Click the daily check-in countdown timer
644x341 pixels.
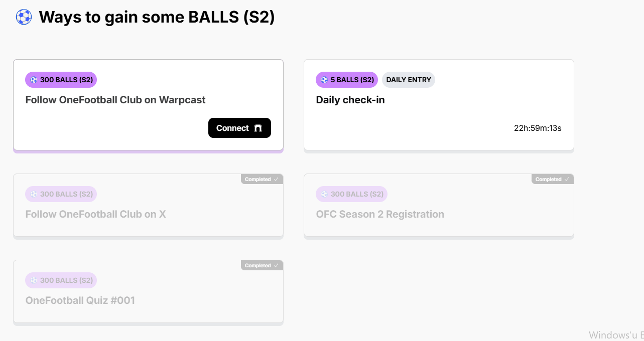coord(538,128)
